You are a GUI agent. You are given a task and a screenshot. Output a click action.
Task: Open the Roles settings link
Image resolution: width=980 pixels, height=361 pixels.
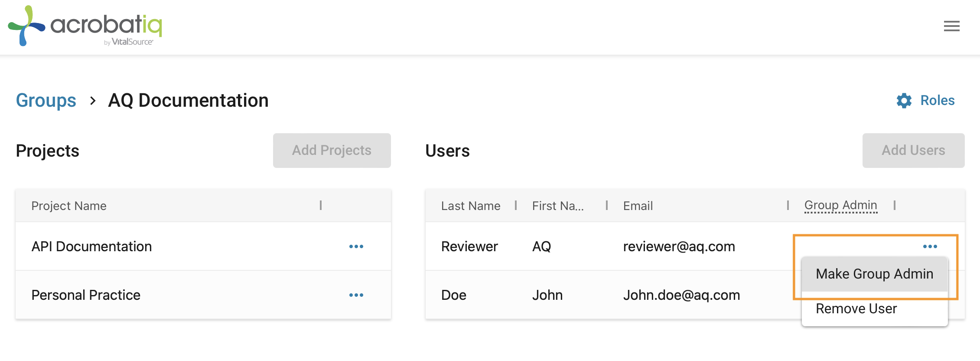coord(937,101)
